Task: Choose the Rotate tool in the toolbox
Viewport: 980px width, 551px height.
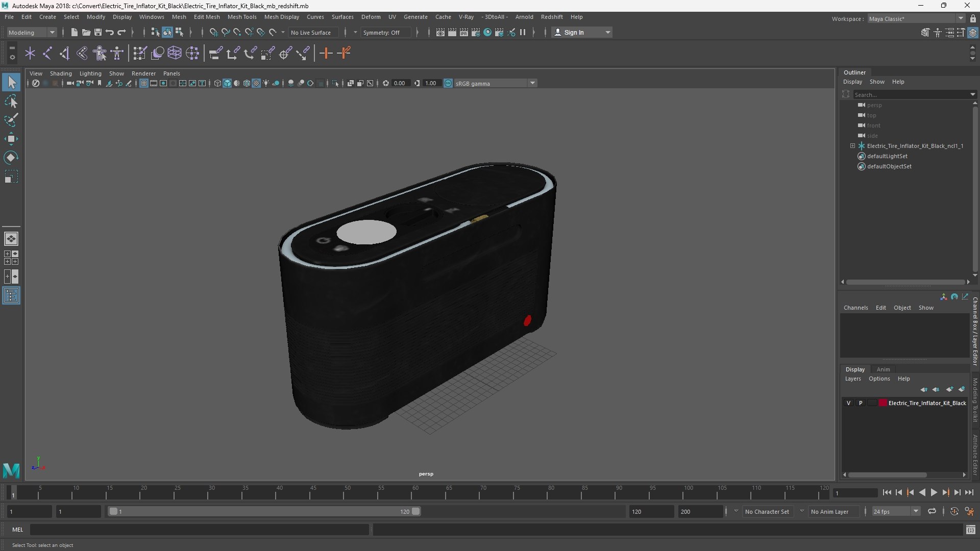Action: [x=11, y=158]
